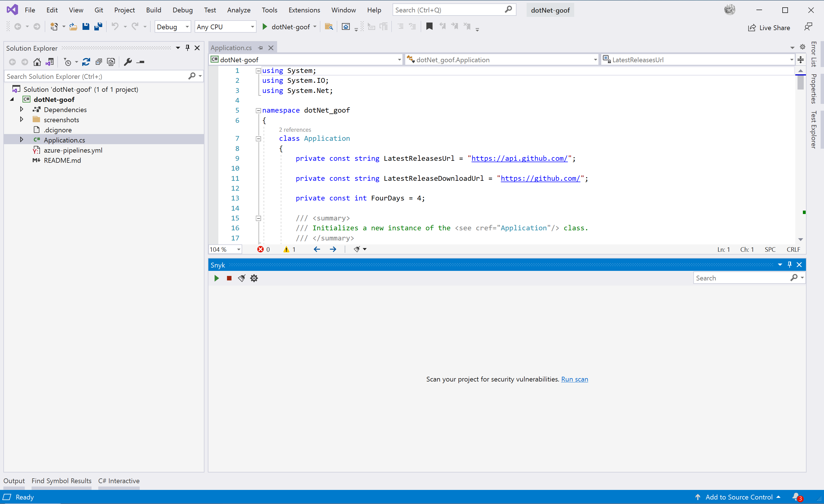Click Find in Files toolbar icon
This screenshot has height=504, width=824.
pos(329,27)
